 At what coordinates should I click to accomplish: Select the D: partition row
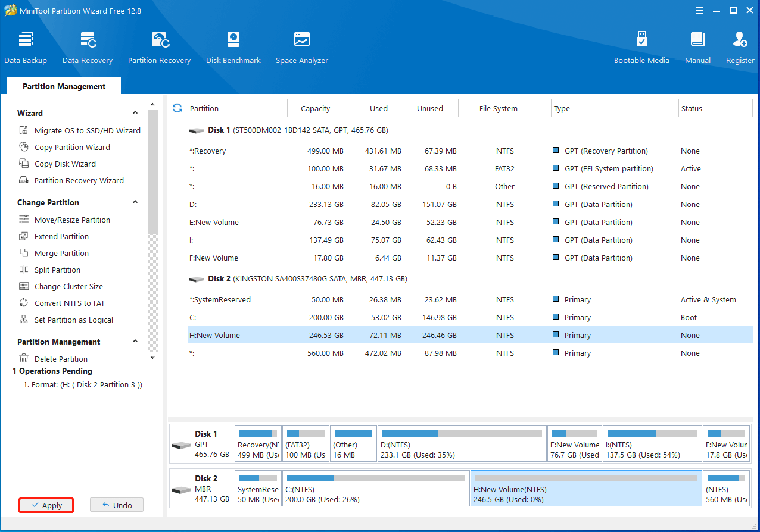pyautogui.click(x=470, y=204)
